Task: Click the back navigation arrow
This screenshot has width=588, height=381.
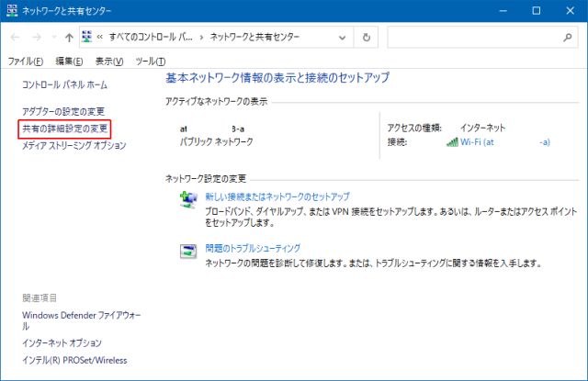Action: pos(16,38)
